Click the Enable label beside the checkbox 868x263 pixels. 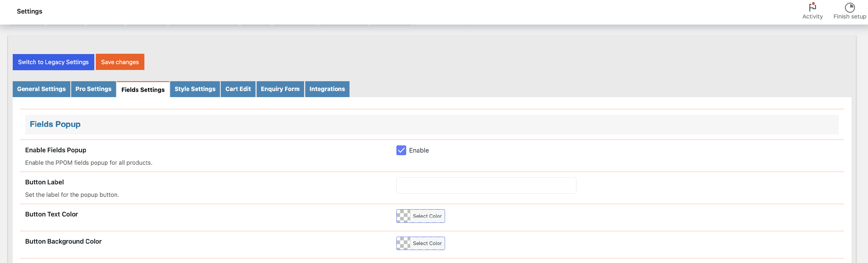click(419, 151)
